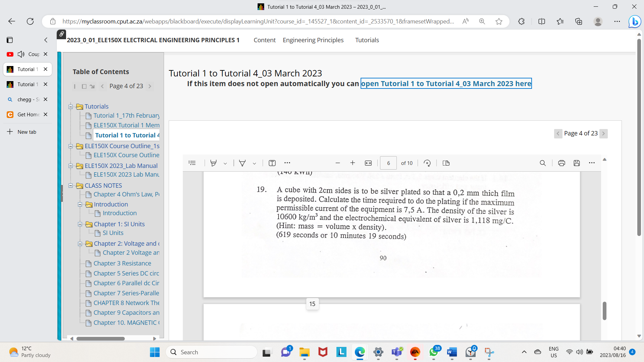Click the PDF rotate page icon
The width and height of the screenshot is (644, 362).
pyautogui.click(x=427, y=163)
